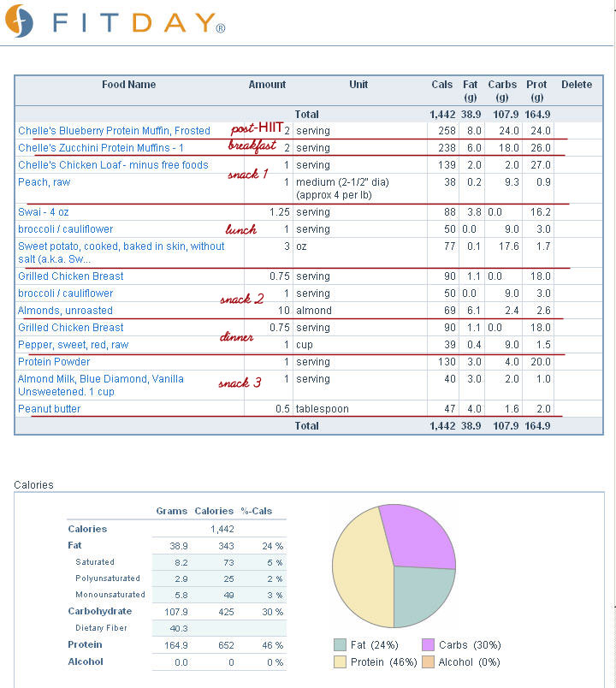This screenshot has width=616, height=688.
Task: Click the Carbs (30%) legend swatch
Action: [428, 645]
